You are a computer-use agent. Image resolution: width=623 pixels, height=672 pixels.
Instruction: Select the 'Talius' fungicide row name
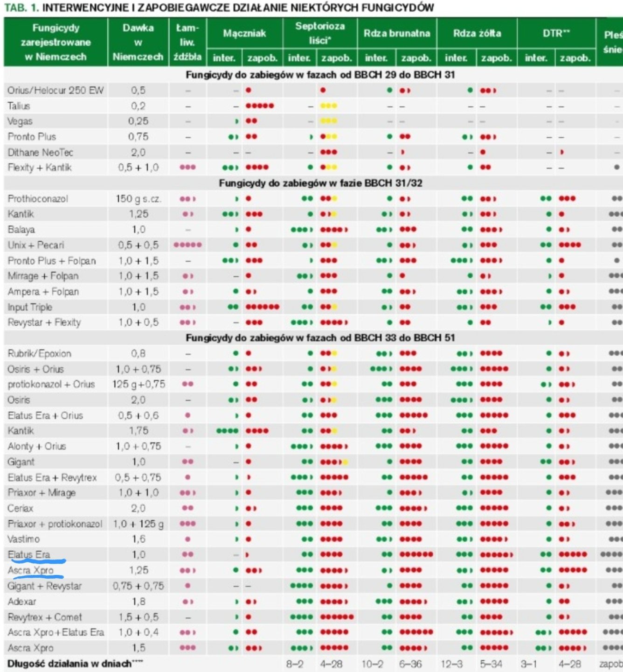(19, 106)
